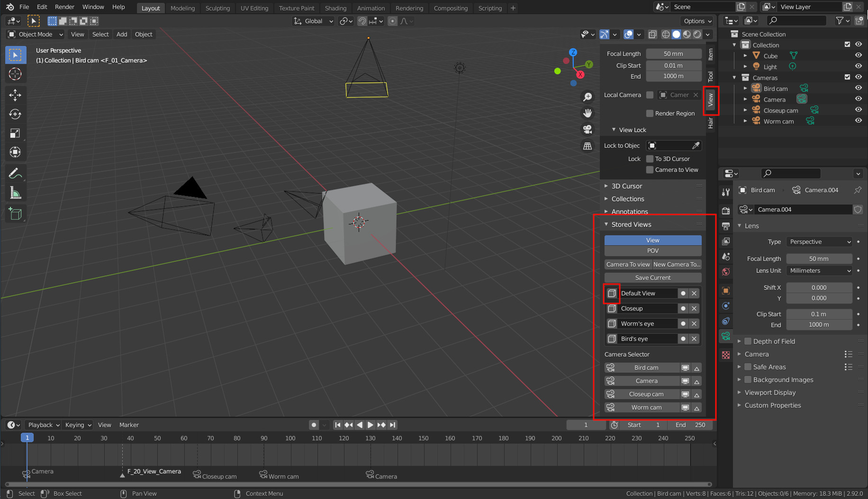
Task: Adjust the Focal Length 50mm slider
Action: click(819, 258)
